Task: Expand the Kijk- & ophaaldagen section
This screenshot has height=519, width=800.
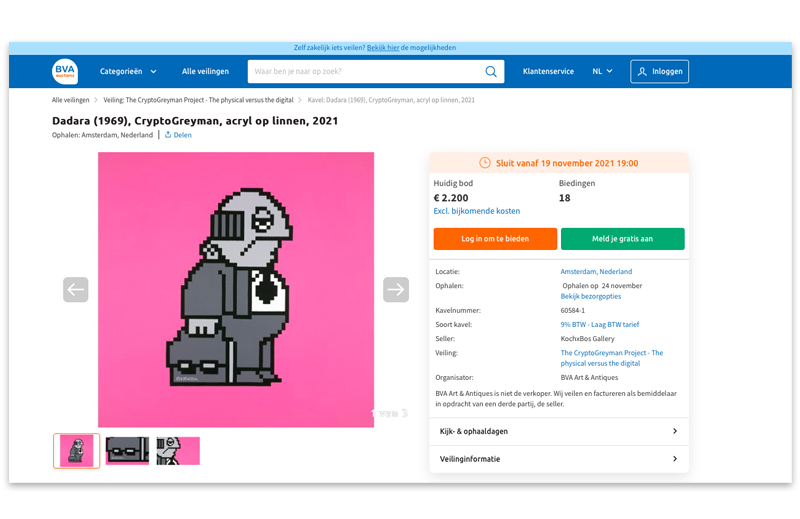Action: [559, 431]
